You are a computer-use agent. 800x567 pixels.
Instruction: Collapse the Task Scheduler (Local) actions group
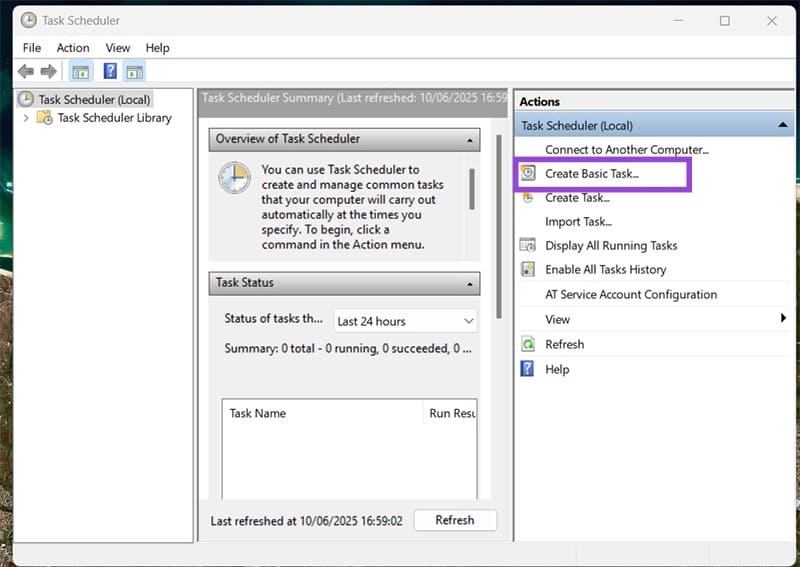[783, 125]
